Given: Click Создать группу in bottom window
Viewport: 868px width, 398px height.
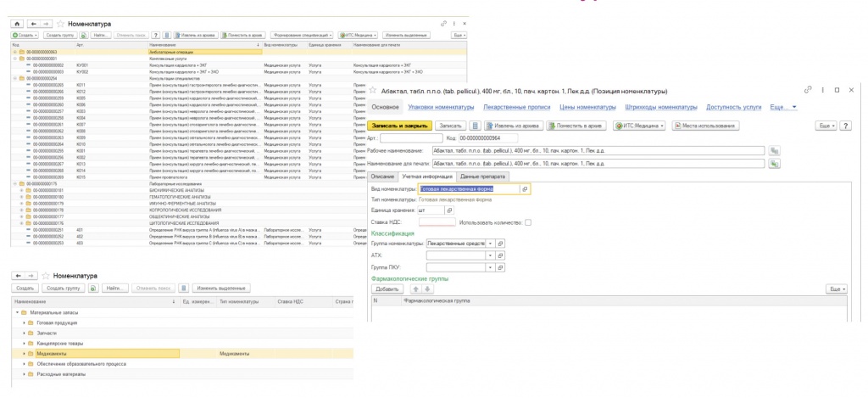Looking at the screenshot, I should (64, 289).
